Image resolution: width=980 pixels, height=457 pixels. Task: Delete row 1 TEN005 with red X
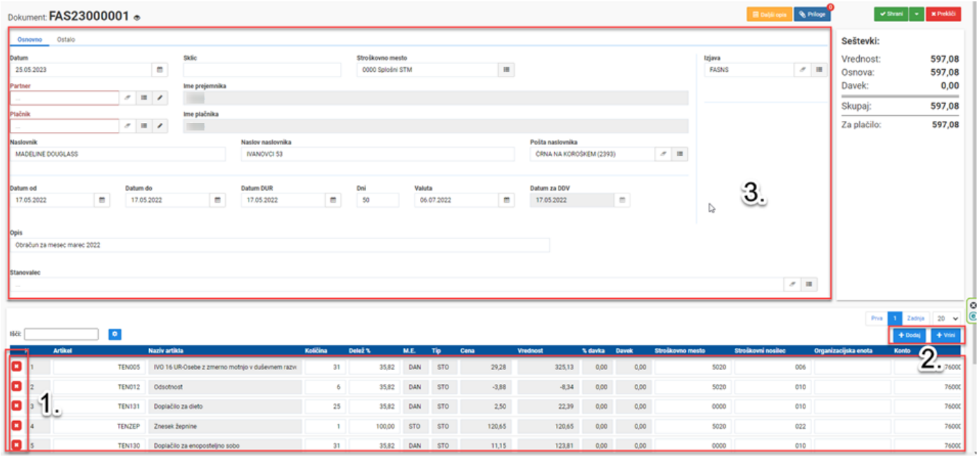coord(17,367)
